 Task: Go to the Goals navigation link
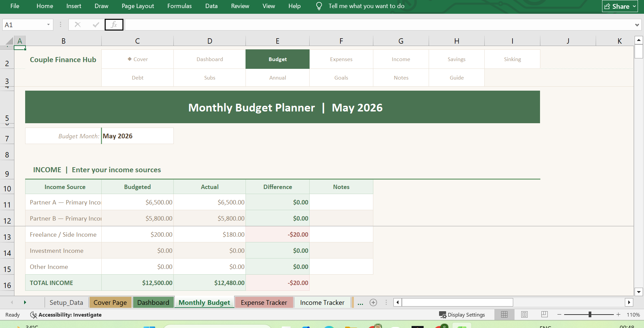[x=341, y=78]
